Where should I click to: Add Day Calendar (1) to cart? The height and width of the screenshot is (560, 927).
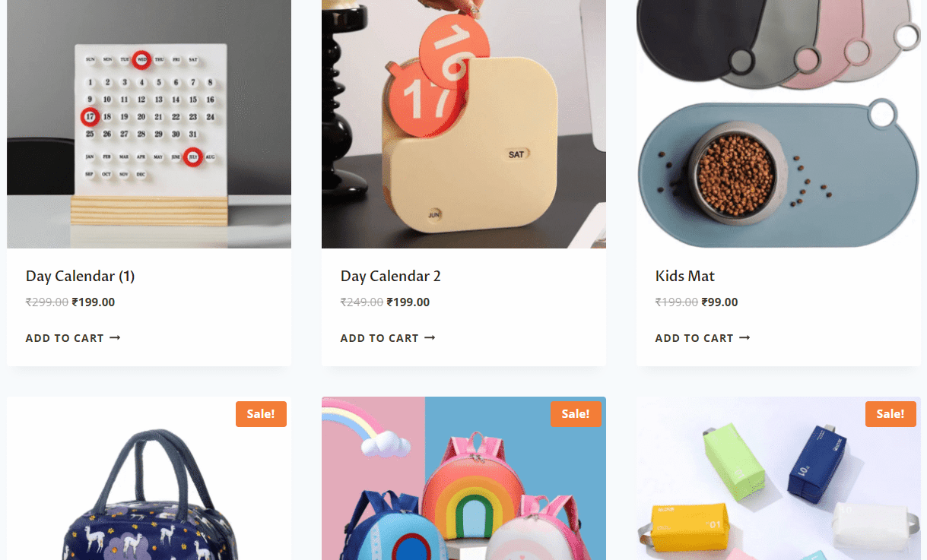tap(73, 338)
